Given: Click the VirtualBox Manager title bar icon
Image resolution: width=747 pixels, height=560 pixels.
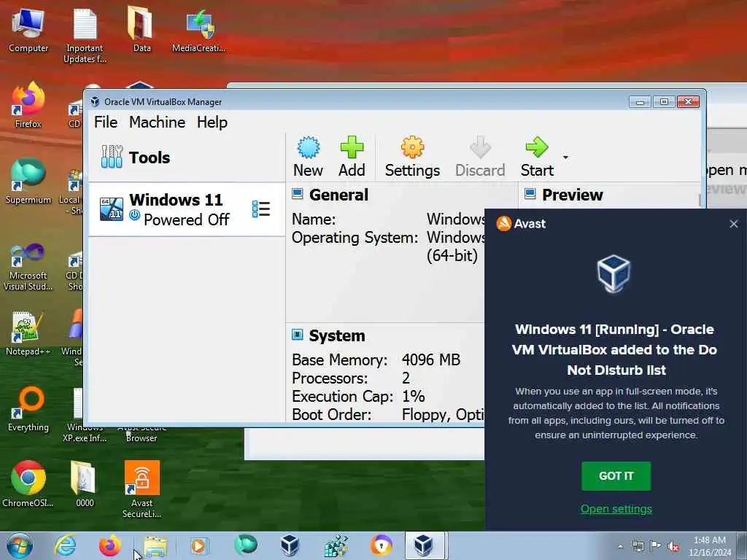Looking at the screenshot, I should [x=95, y=101].
